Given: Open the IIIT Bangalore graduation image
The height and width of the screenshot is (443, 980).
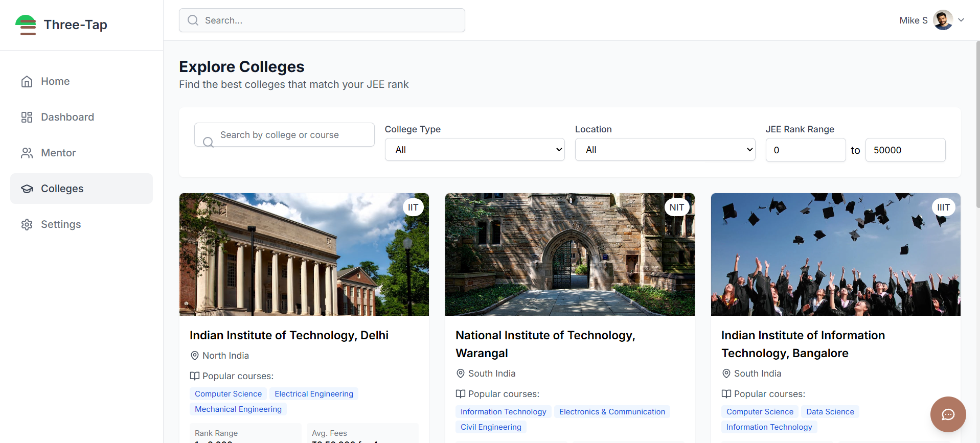Looking at the screenshot, I should coord(836,254).
